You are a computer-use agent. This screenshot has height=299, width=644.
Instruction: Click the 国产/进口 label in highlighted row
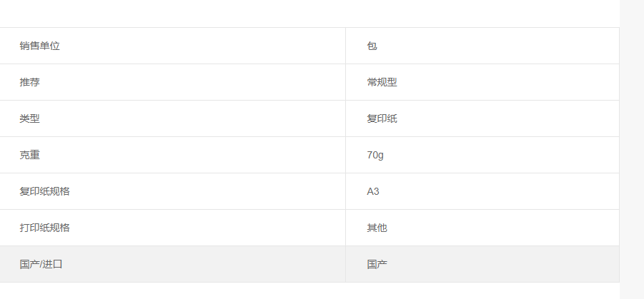pos(41,264)
